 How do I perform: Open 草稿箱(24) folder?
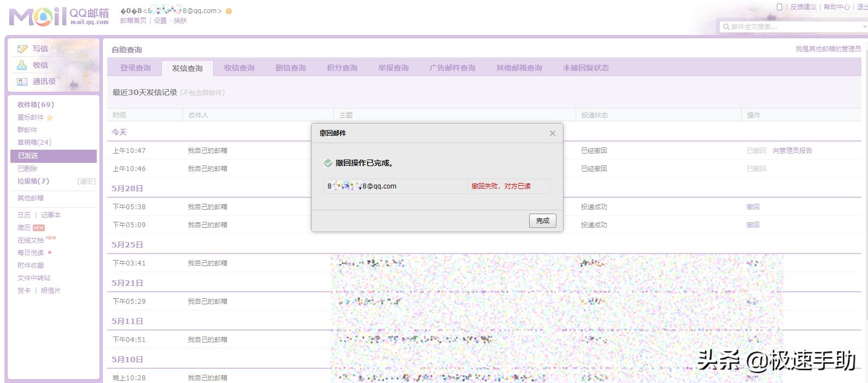pyautogui.click(x=34, y=143)
